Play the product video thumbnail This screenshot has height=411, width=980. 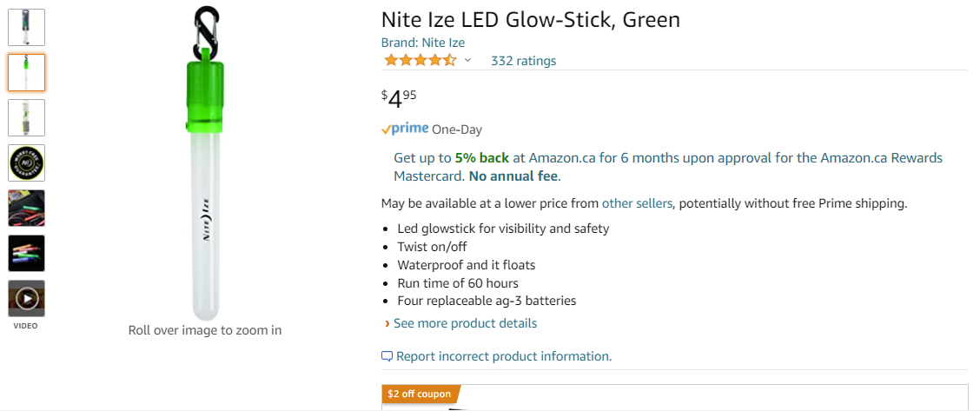[x=27, y=299]
